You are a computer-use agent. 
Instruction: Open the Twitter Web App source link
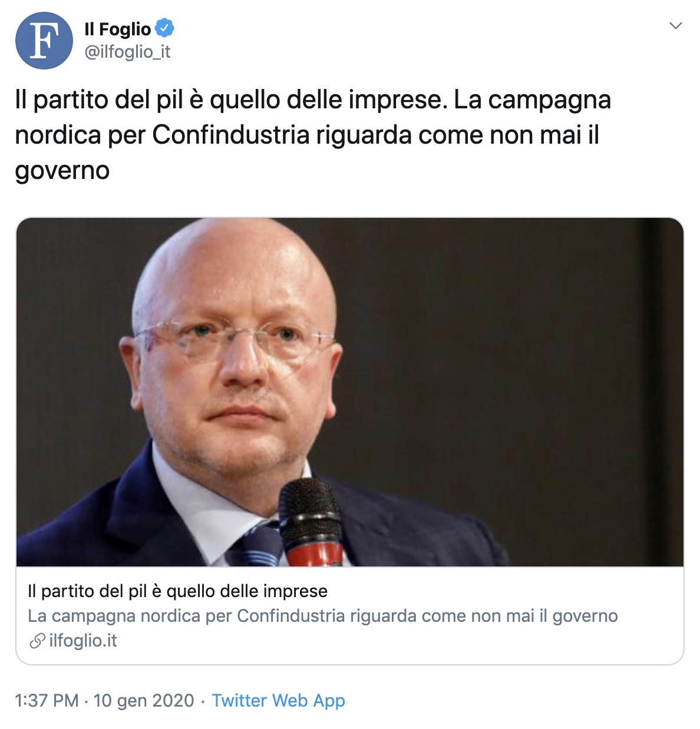(x=278, y=700)
